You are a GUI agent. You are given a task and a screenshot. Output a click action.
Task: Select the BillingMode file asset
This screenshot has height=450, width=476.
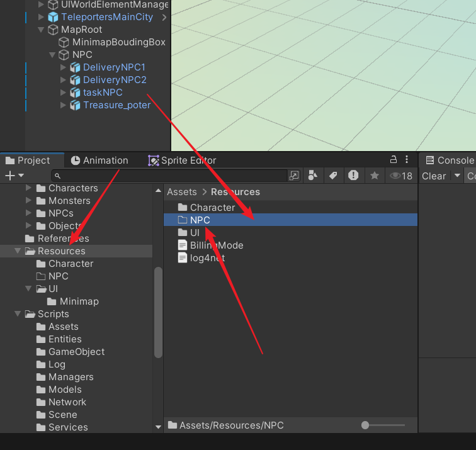[x=217, y=245]
